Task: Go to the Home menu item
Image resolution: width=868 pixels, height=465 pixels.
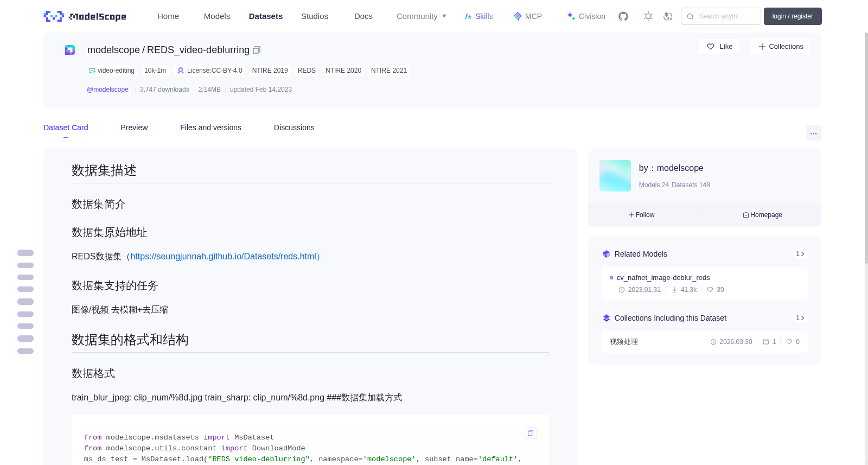Action: 168,16
